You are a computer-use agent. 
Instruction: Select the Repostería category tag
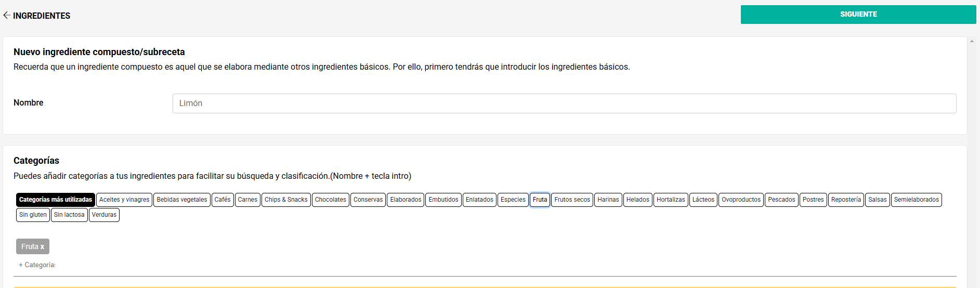pyautogui.click(x=846, y=200)
